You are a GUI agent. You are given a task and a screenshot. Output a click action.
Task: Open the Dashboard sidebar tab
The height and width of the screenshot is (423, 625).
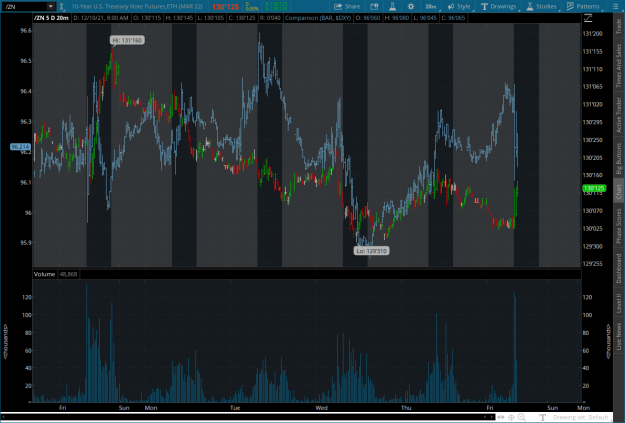[619, 268]
